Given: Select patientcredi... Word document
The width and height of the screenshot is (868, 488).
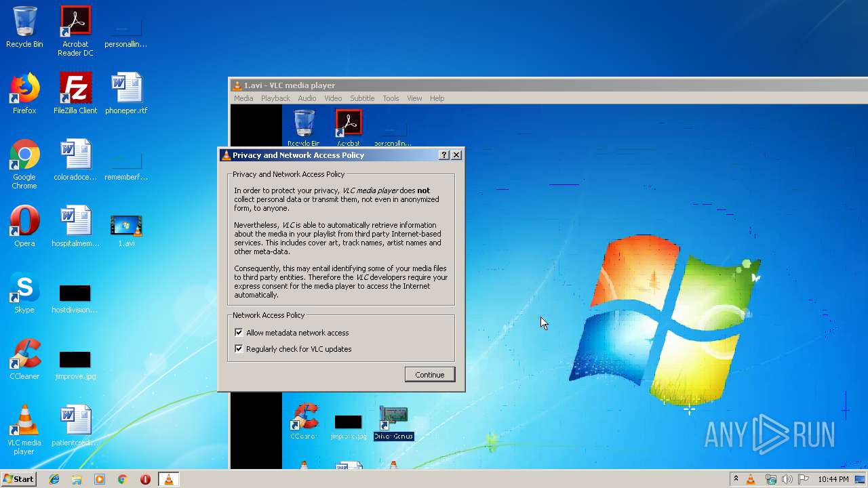Looking at the screenshot, I should 75,426.
